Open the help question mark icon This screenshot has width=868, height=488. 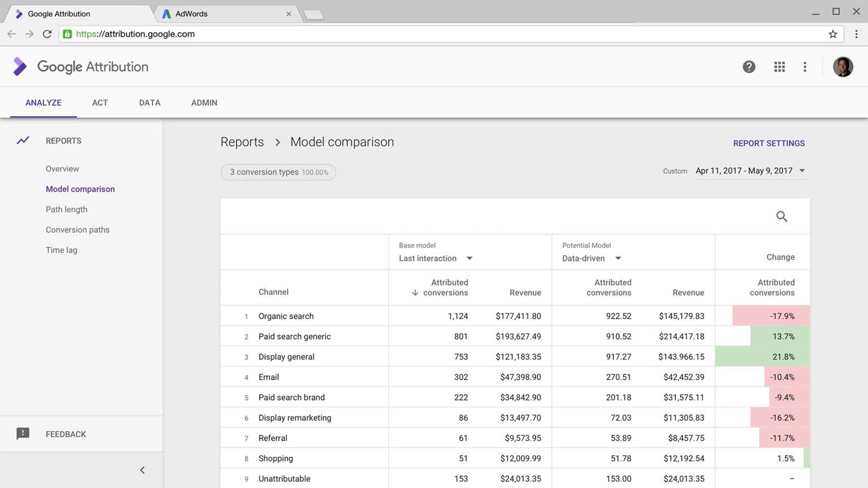[x=749, y=67]
